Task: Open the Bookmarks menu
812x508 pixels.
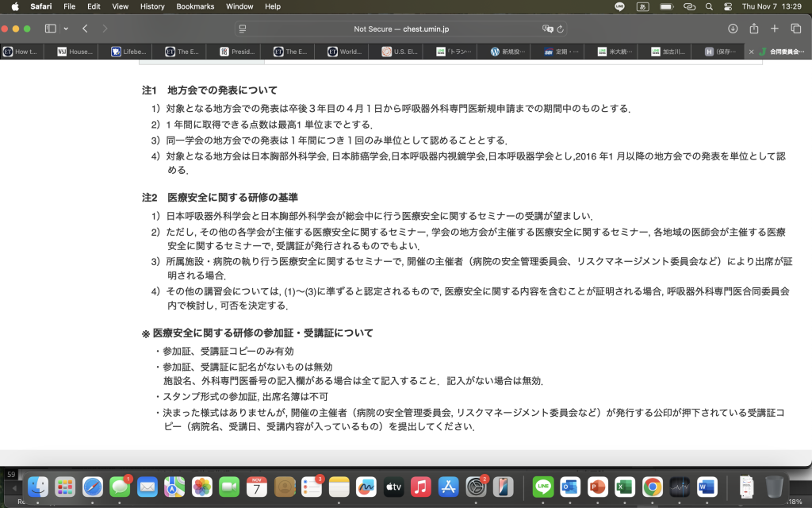Action: coord(195,6)
